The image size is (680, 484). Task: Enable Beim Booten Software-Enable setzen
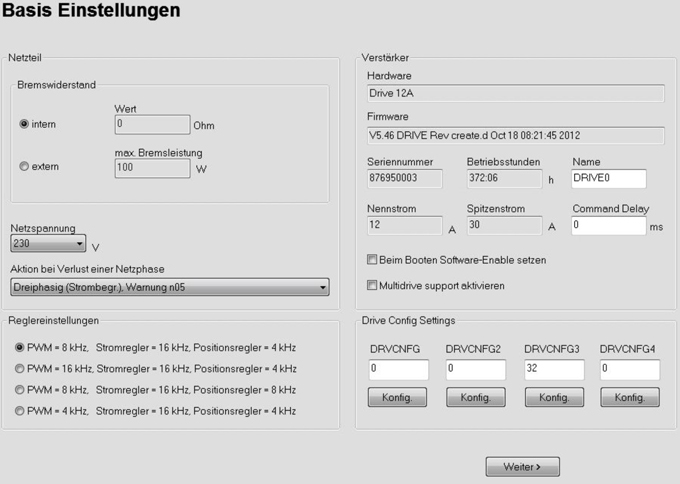point(372,260)
